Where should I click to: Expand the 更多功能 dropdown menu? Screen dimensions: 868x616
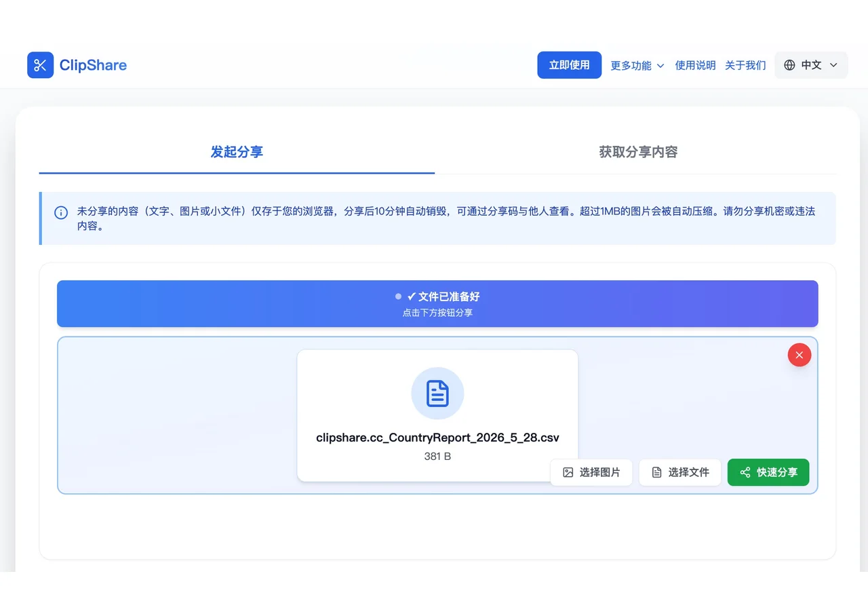click(x=637, y=66)
